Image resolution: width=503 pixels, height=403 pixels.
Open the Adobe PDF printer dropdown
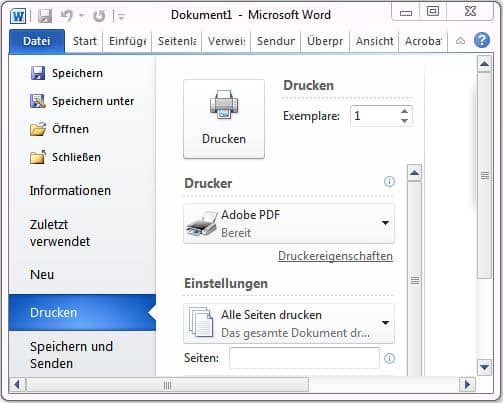[289, 223]
